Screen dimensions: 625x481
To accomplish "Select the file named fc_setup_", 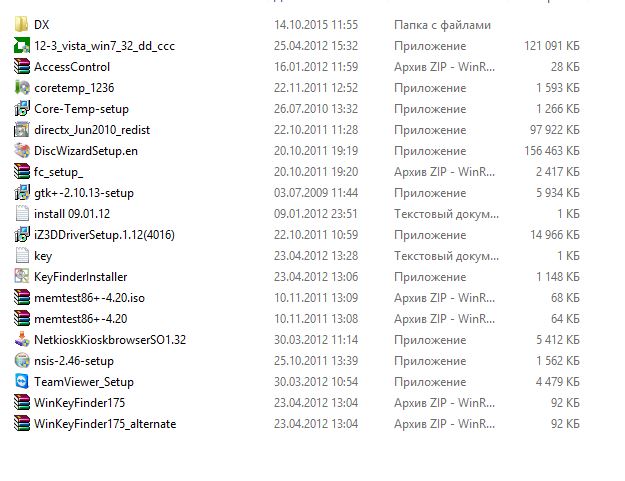I will (x=59, y=172).
